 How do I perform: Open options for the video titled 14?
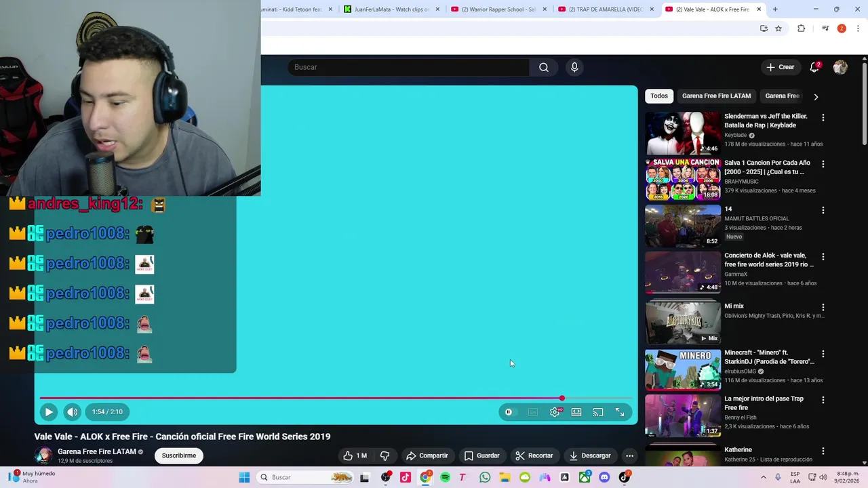point(823,210)
